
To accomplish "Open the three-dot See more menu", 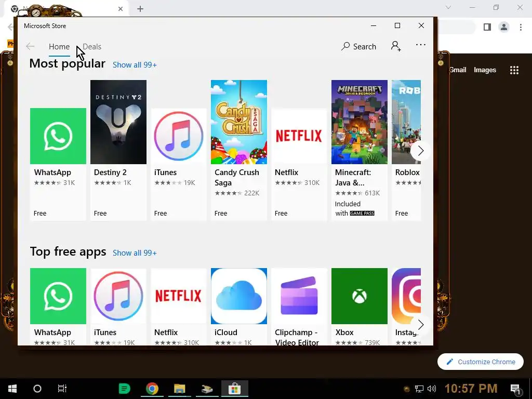I will tap(421, 45).
